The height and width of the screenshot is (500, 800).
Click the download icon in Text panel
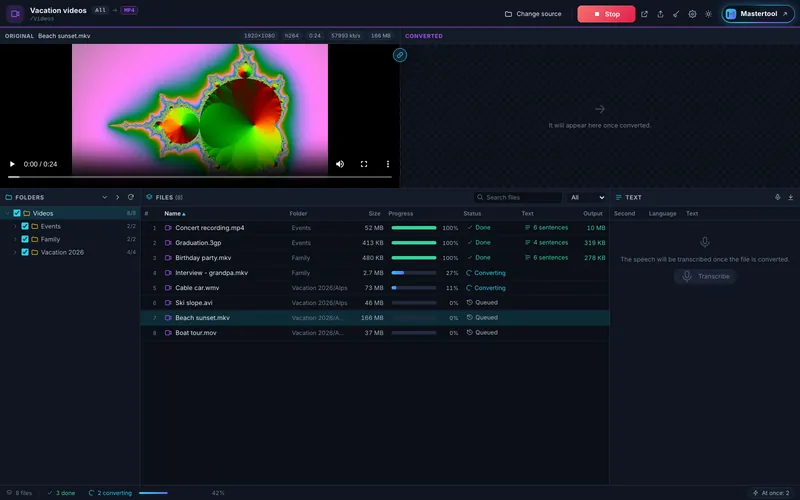point(790,197)
